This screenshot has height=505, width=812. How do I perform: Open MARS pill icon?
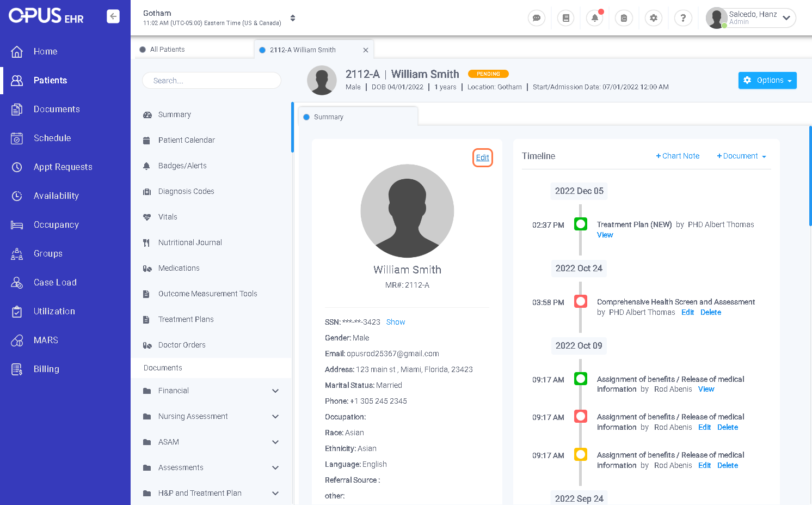pos(17,340)
